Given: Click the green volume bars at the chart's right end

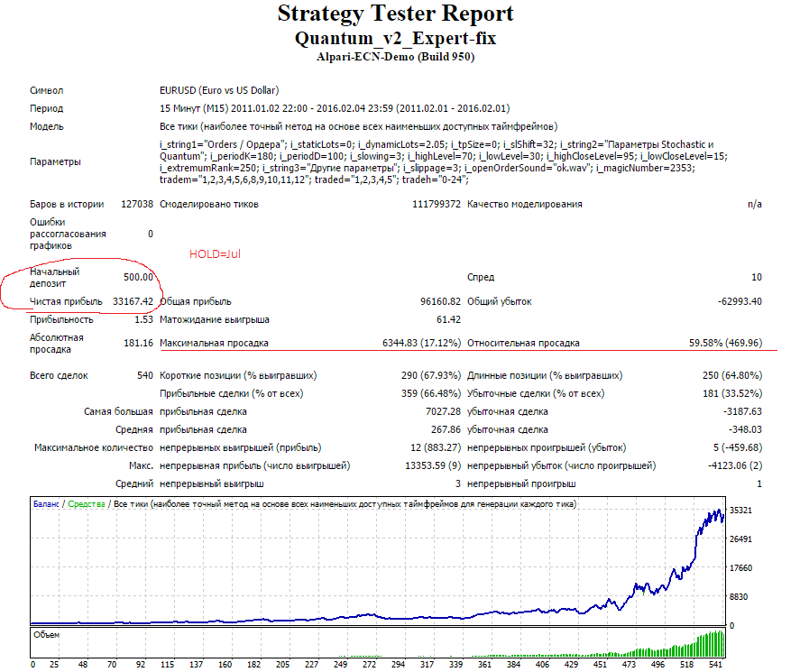Looking at the screenshot, I should pyautogui.click(x=712, y=644).
